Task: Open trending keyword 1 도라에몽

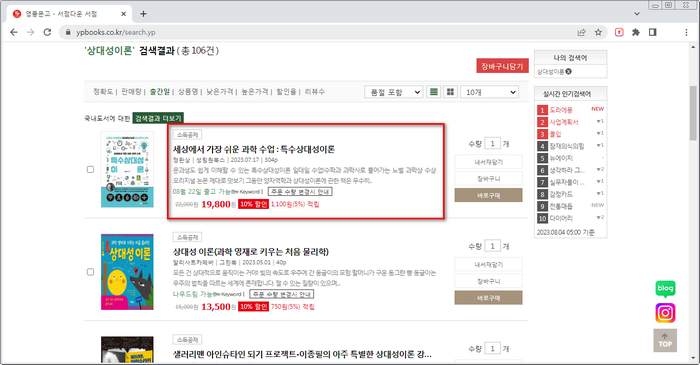Action: pos(561,110)
